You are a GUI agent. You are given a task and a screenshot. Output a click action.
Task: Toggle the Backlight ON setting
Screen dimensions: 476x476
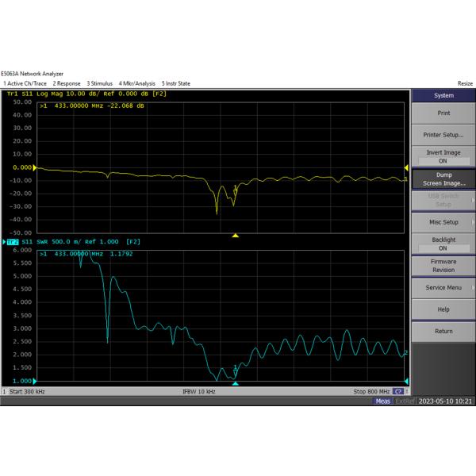[x=443, y=244]
